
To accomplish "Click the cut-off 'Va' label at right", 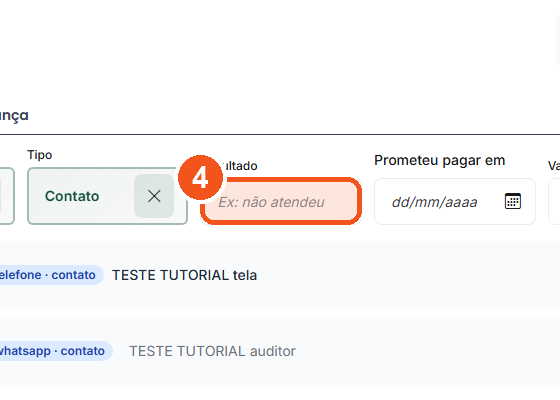I will point(554,166).
